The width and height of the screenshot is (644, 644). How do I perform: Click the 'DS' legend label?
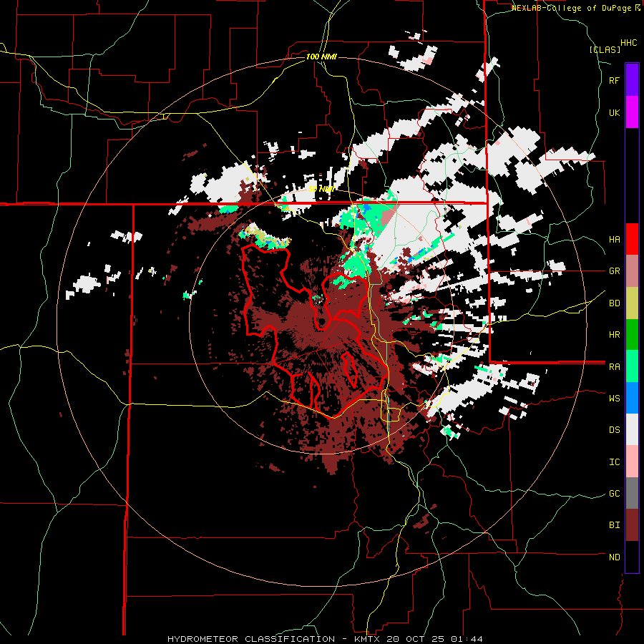(x=614, y=430)
